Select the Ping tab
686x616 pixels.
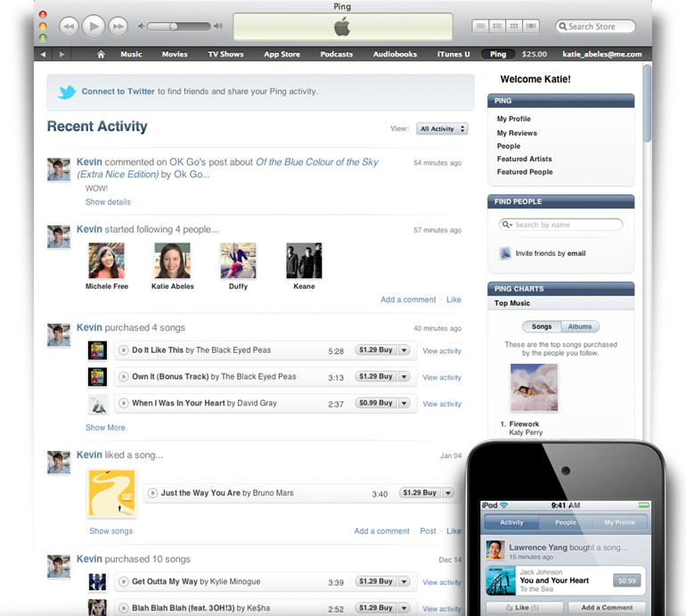pos(498,54)
